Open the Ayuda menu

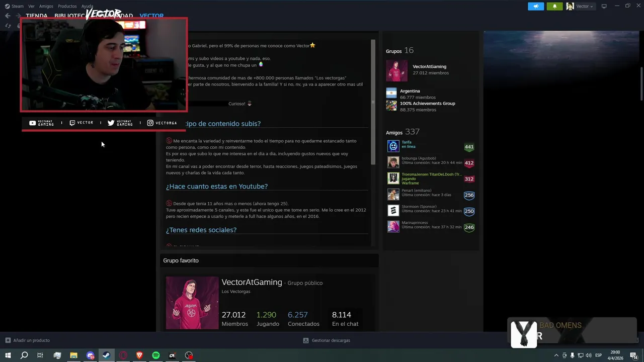(88, 6)
